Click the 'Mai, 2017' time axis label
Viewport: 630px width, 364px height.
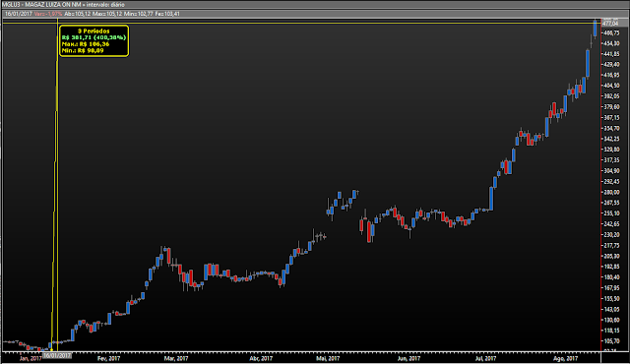point(328,358)
